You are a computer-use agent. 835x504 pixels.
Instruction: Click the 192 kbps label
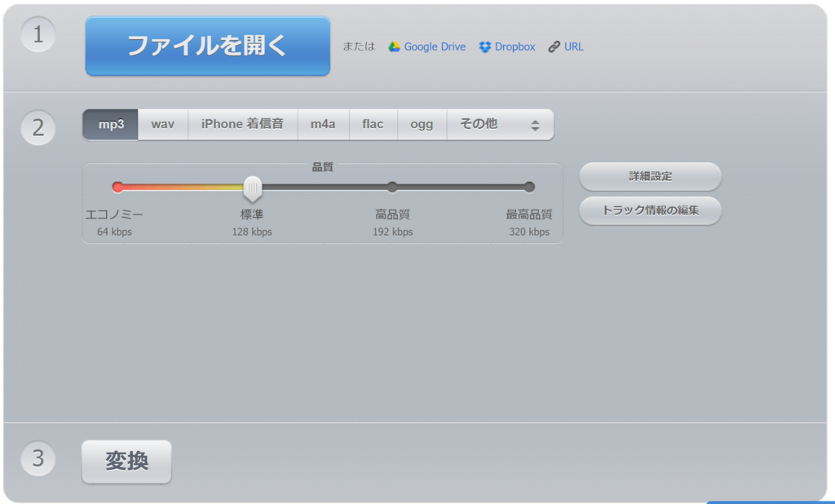[x=392, y=232]
